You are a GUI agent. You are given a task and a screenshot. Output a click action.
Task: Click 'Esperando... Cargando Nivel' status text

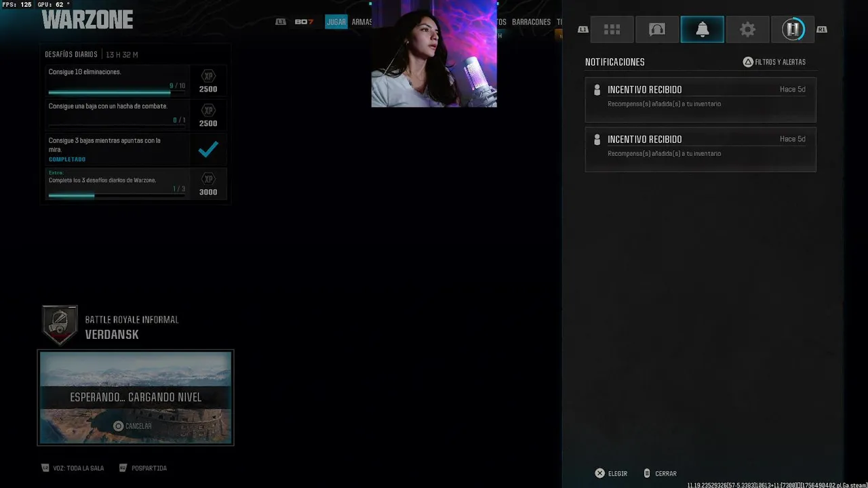coord(136,397)
